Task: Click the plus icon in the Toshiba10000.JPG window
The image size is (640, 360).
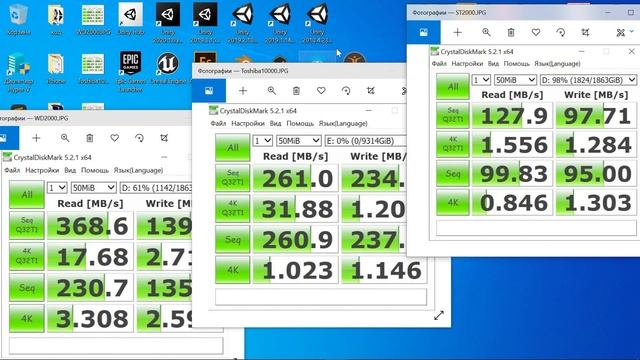Action: pos(243,91)
